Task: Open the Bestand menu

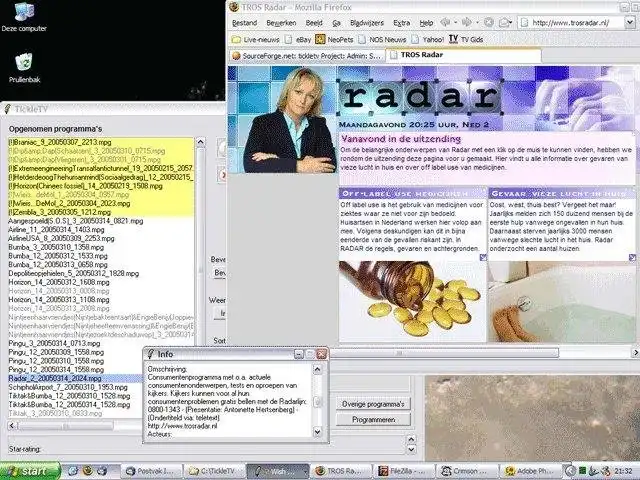Action: click(244, 23)
